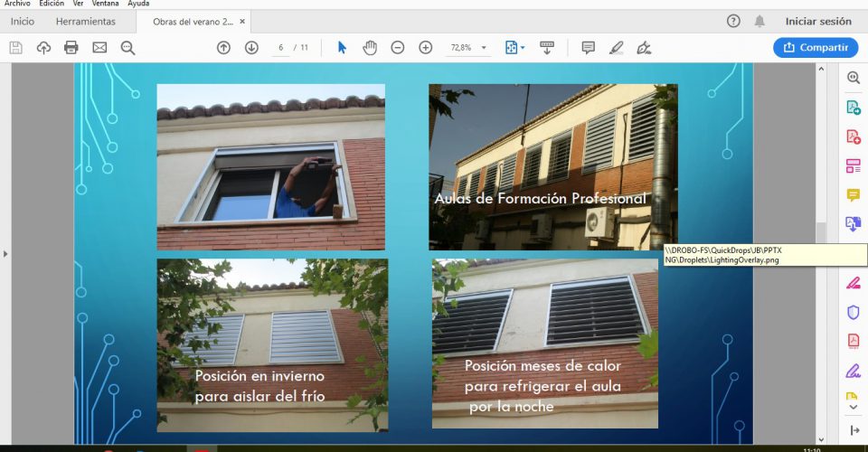The image size is (868, 452).
Task: Click the zoom in plus button
Action: click(425, 48)
